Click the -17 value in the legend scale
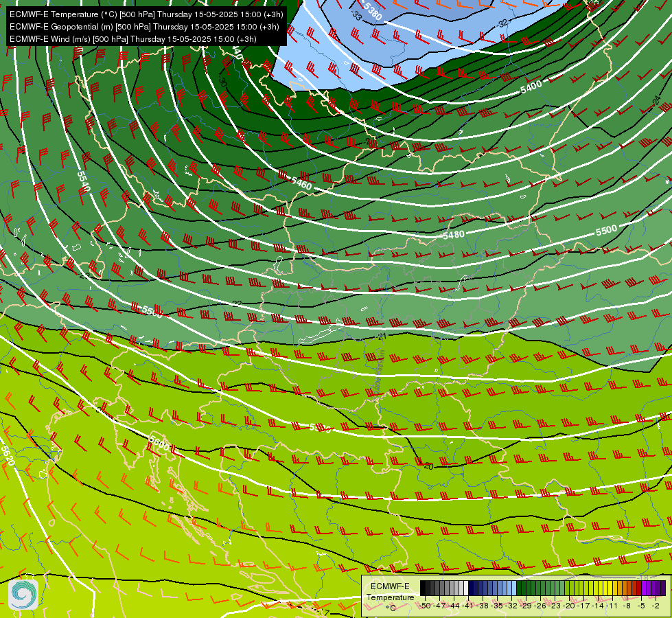Image resolution: width=672 pixels, height=618 pixels. coord(583,606)
